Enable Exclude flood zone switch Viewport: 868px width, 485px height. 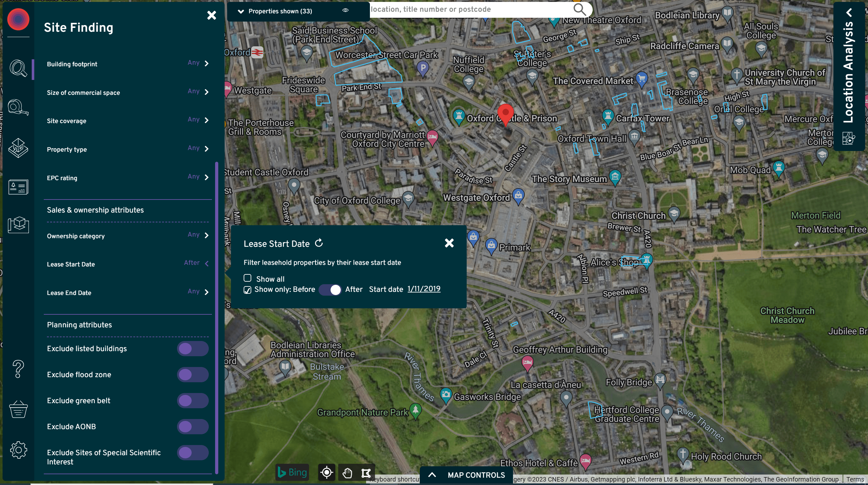(192, 375)
